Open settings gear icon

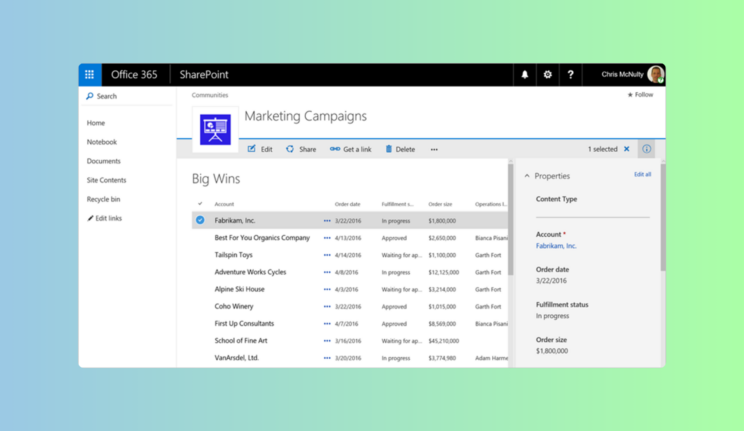[548, 75]
